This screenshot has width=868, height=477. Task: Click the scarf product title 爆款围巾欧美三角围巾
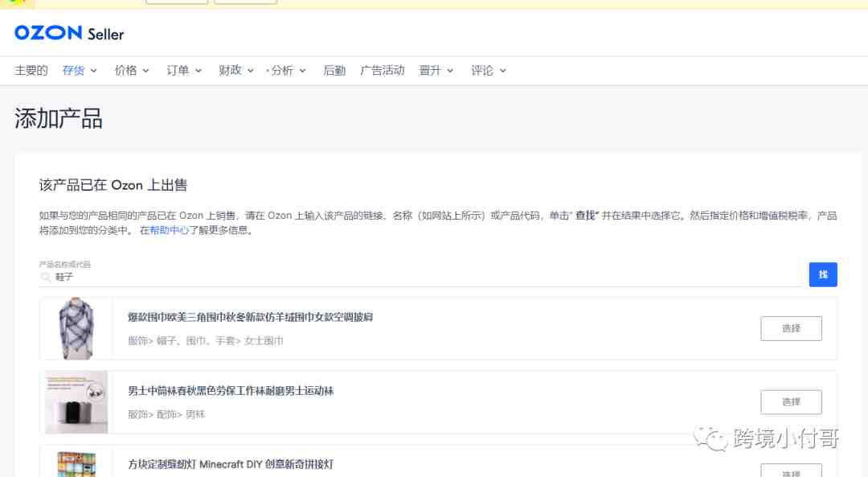point(250,317)
